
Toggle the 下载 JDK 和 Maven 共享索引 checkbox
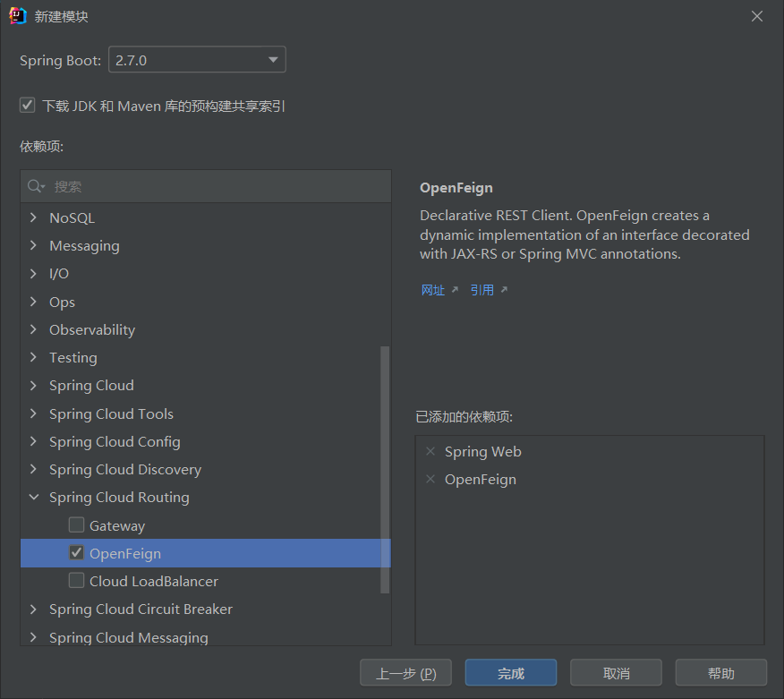(x=28, y=106)
